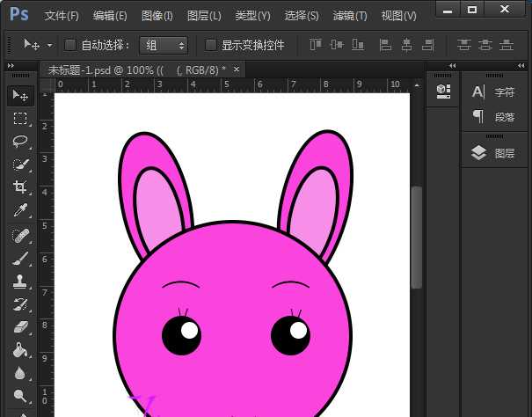Expand the Move tool preset picker arrow
Screen dimensions: 532x417
[x=49, y=45]
